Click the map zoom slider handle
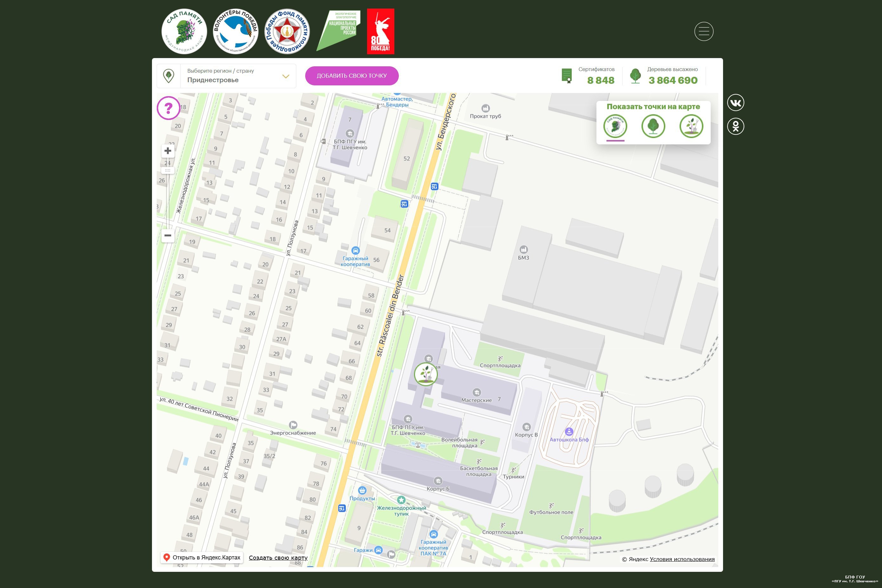The width and height of the screenshot is (882, 588). coord(168,171)
